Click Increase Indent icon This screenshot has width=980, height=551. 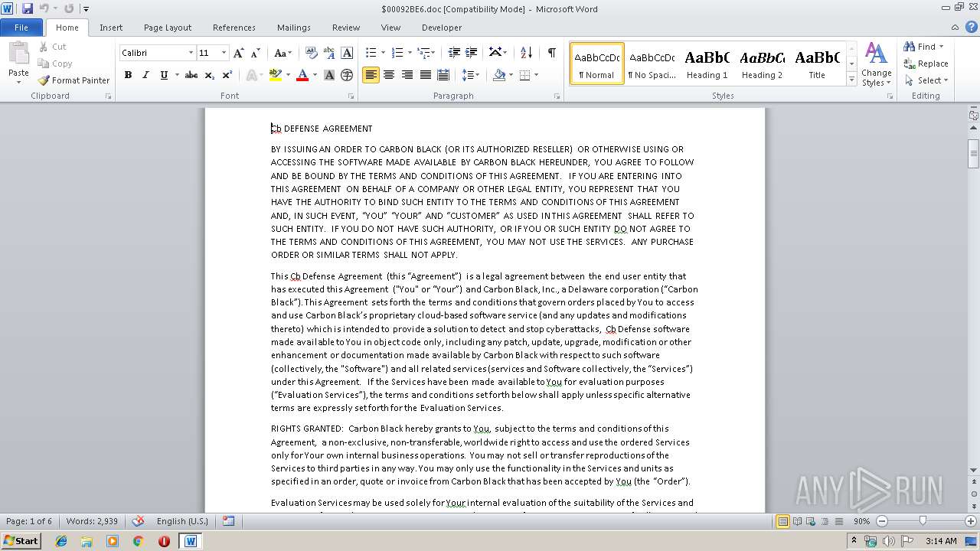472,53
